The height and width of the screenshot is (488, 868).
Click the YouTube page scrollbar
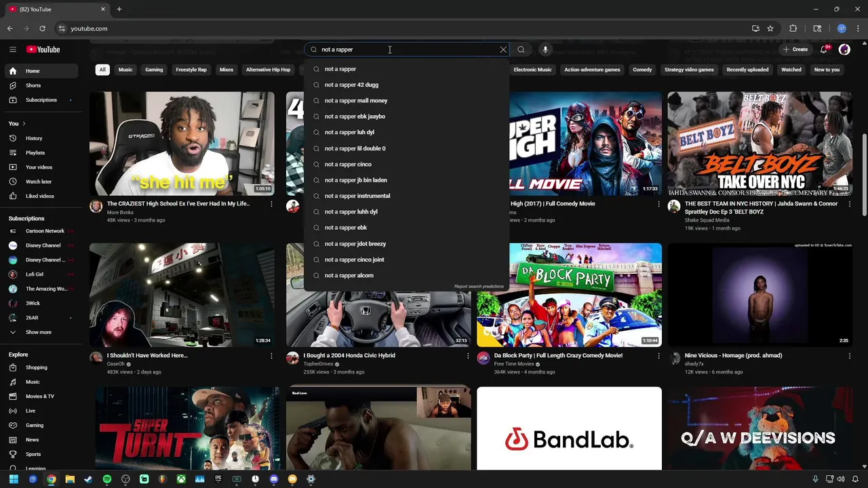864,176
